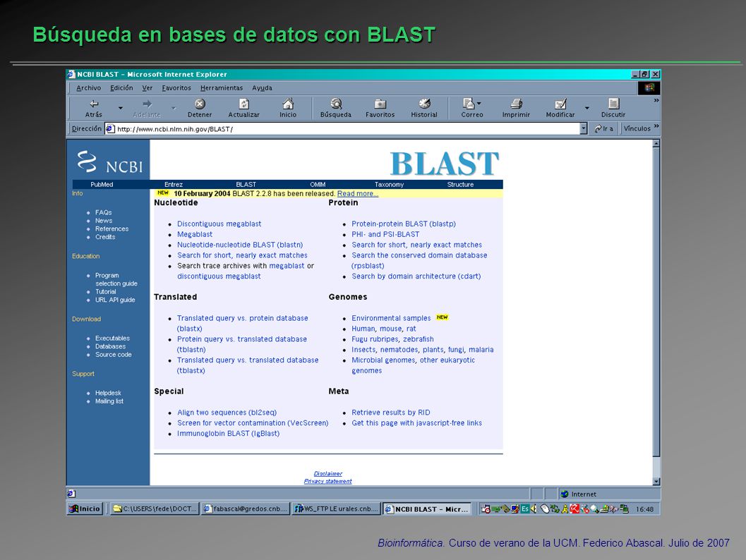Viewport: 746px width, 560px height.
Task: Open the Búsqueda search pane
Action: (336, 108)
